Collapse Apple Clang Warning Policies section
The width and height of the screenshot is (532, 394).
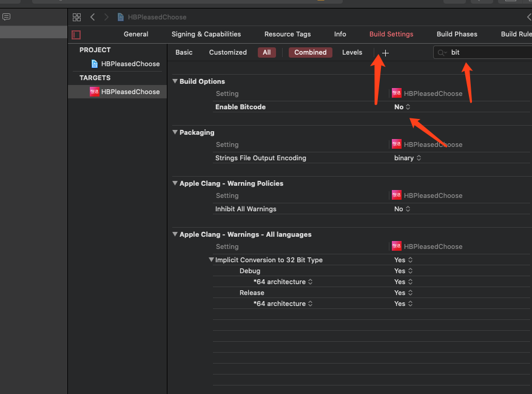pyautogui.click(x=175, y=183)
